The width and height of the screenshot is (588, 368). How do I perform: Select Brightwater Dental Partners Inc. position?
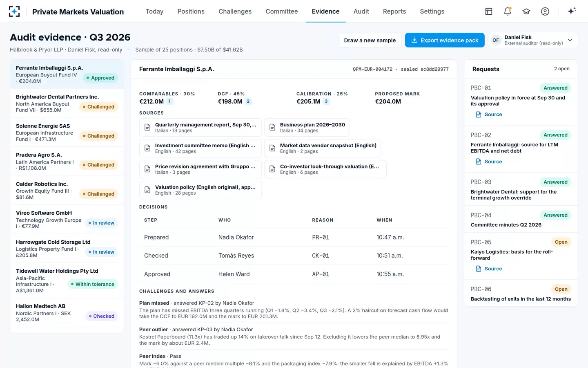[67, 103]
